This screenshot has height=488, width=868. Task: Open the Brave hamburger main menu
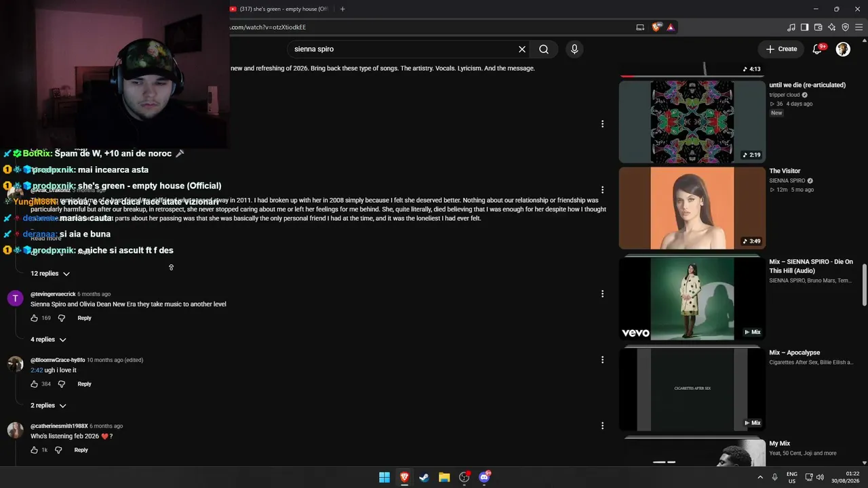(x=859, y=27)
